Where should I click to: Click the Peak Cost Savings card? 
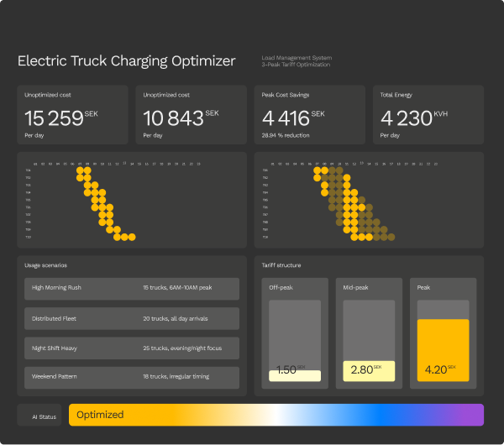click(x=310, y=115)
